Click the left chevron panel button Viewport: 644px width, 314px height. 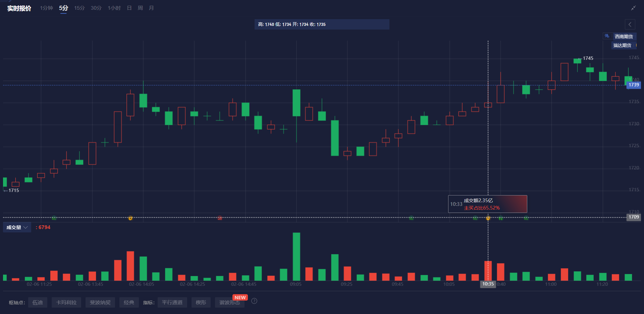click(x=630, y=25)
